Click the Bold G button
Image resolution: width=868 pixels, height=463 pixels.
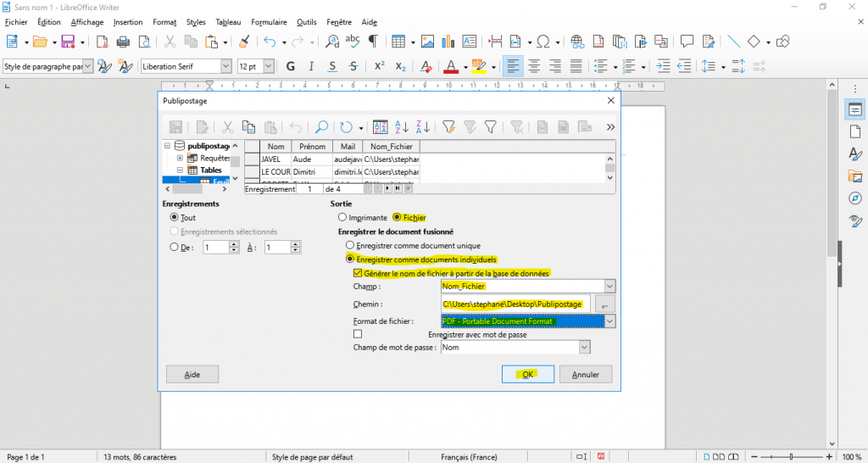click(x=290, y=66)
